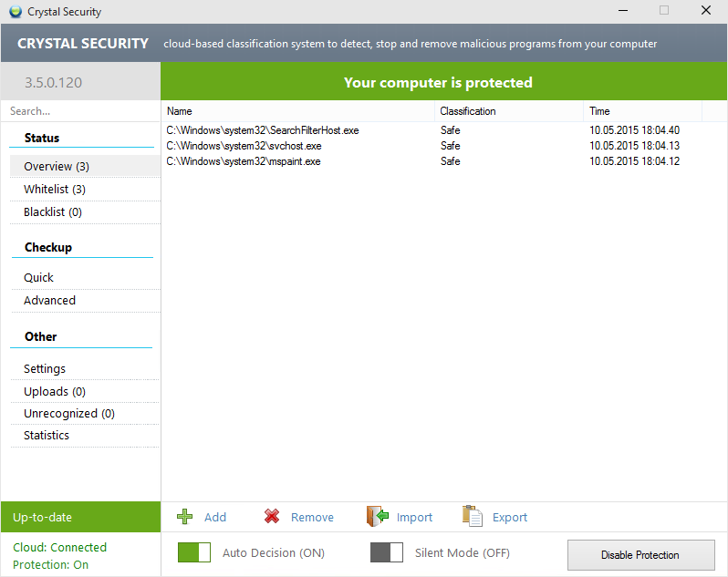Open the Advanced checkup page
728x577 pixels.
pos(50,301)
